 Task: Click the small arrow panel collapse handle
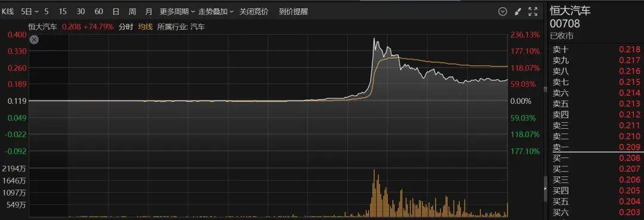546,189
